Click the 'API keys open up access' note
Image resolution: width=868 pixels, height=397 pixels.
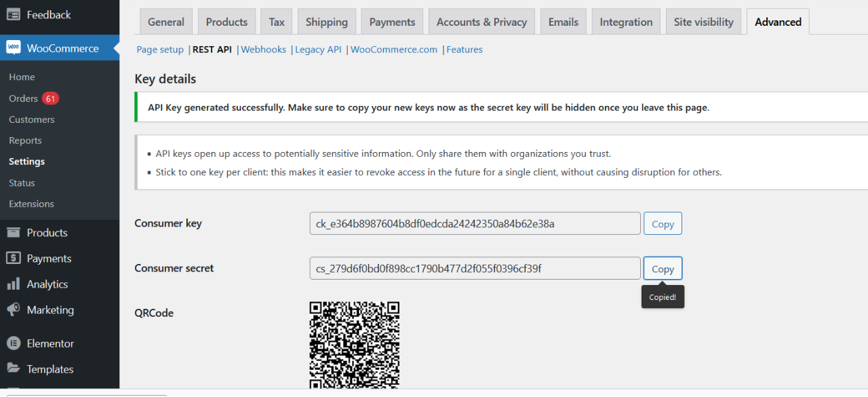383,154
